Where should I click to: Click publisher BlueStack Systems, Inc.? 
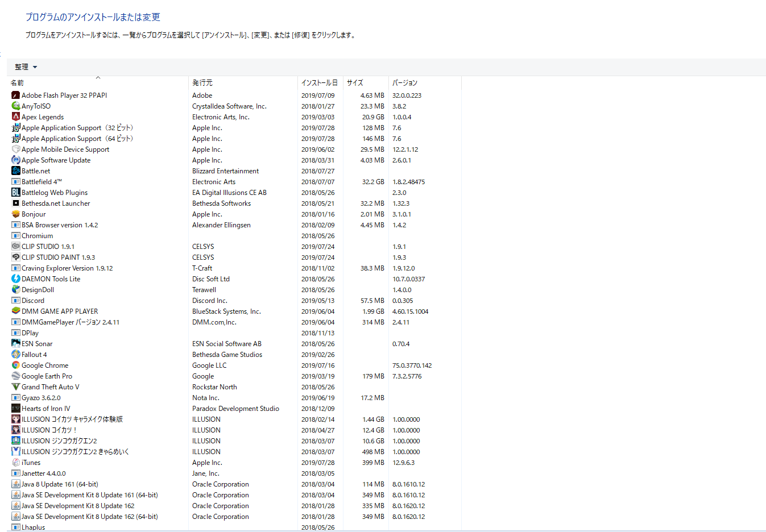point(226,311)
